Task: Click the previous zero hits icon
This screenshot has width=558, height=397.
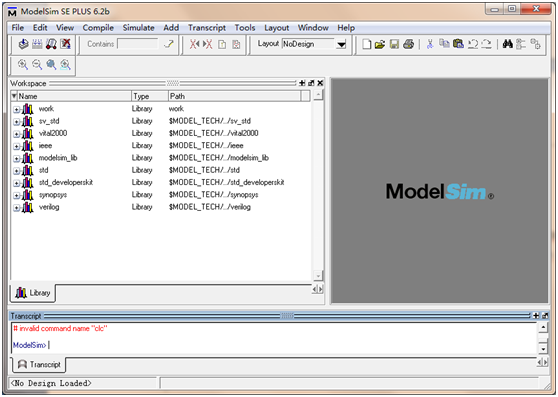Action: (x=194, y=44)
